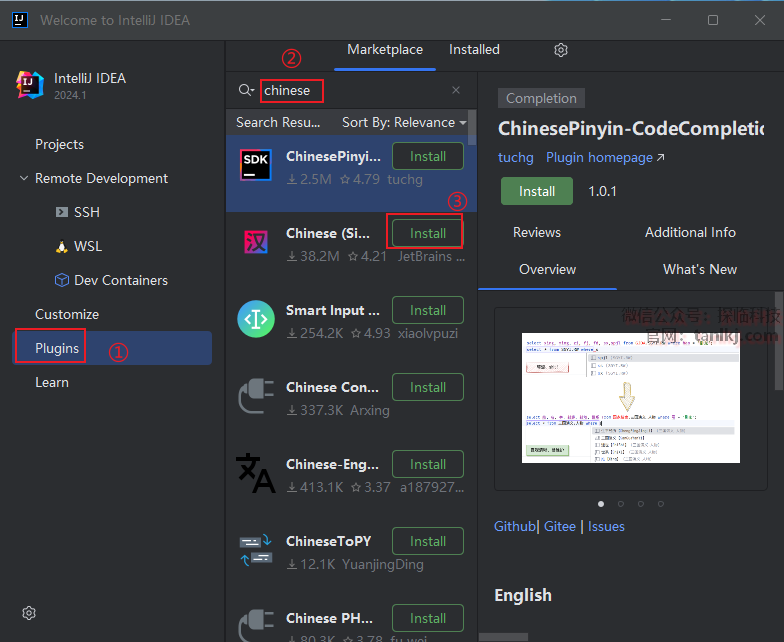Click the plugins settings gear icon
This screenshot has height=642, width=784.
[561, 50]
